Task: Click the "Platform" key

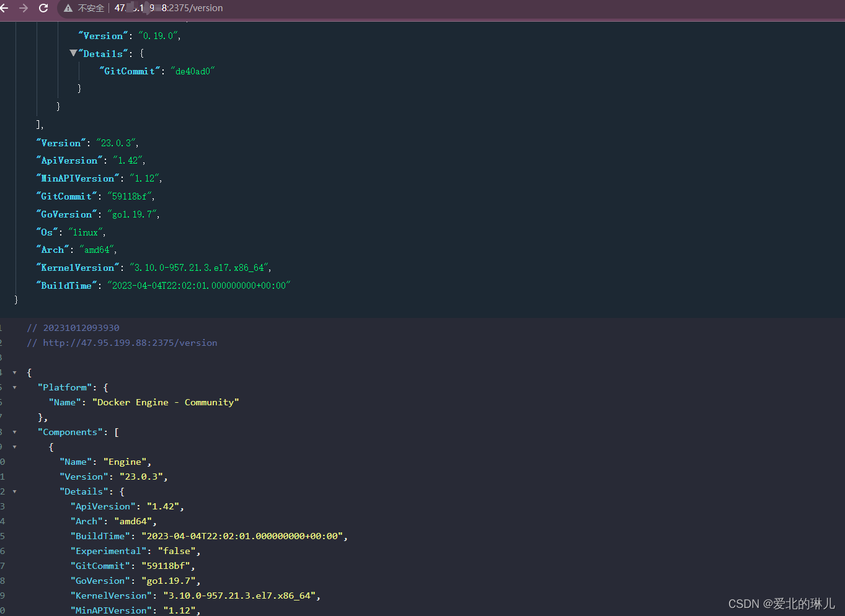Action: (x=64, y=387)
